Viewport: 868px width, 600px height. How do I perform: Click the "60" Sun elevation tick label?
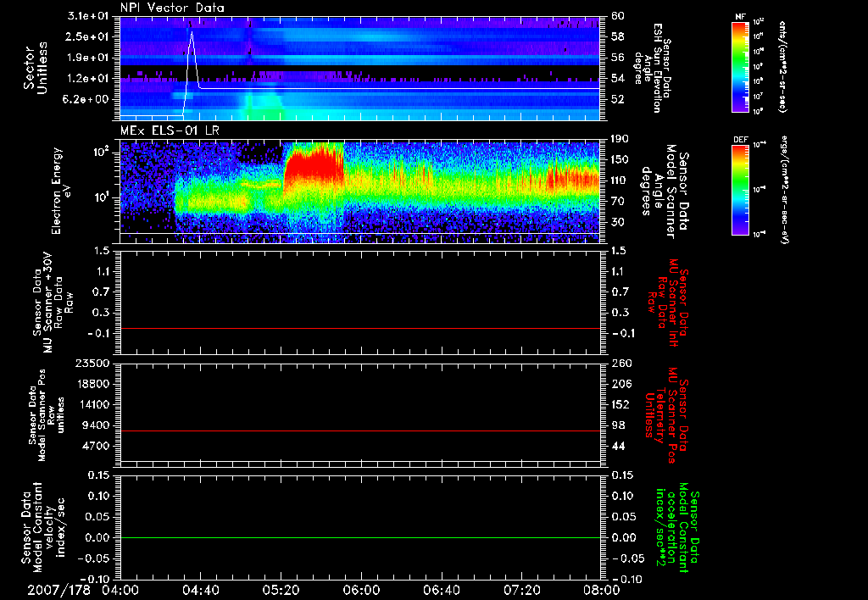click(x=618, y=16)
